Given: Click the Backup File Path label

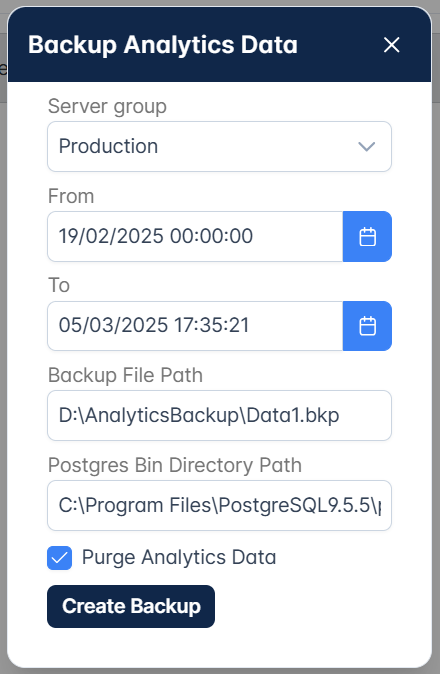Looking at the screenshot, I should pyautogui.click(x=125, y=375).
